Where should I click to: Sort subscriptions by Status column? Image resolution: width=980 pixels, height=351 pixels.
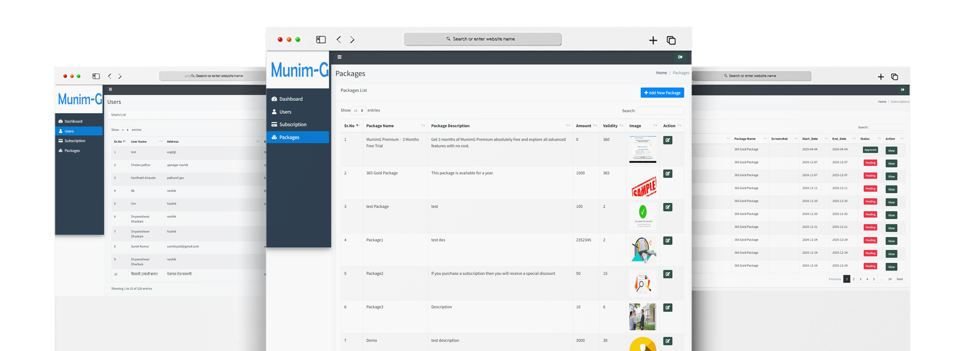tap(870, 139)
